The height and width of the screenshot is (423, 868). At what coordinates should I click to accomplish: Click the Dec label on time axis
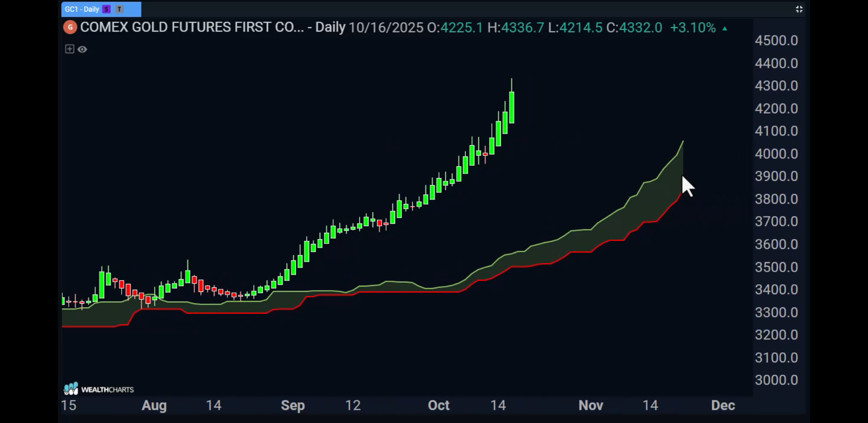722,405
